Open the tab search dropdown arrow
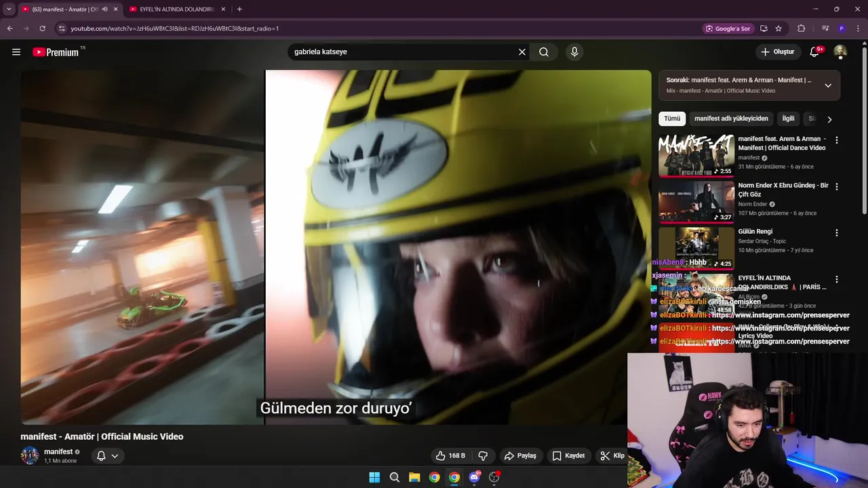This screenshot has height=488, width=868. point(9,9)
